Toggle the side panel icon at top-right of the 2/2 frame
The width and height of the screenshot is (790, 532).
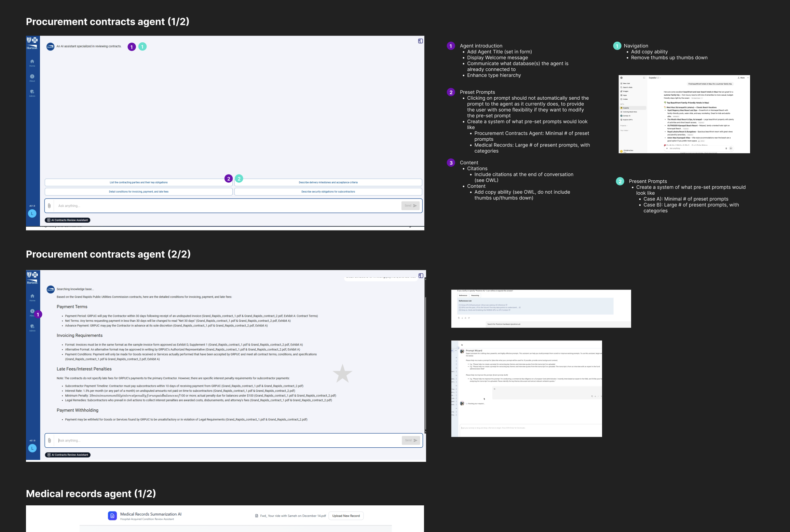coord(421,276)
